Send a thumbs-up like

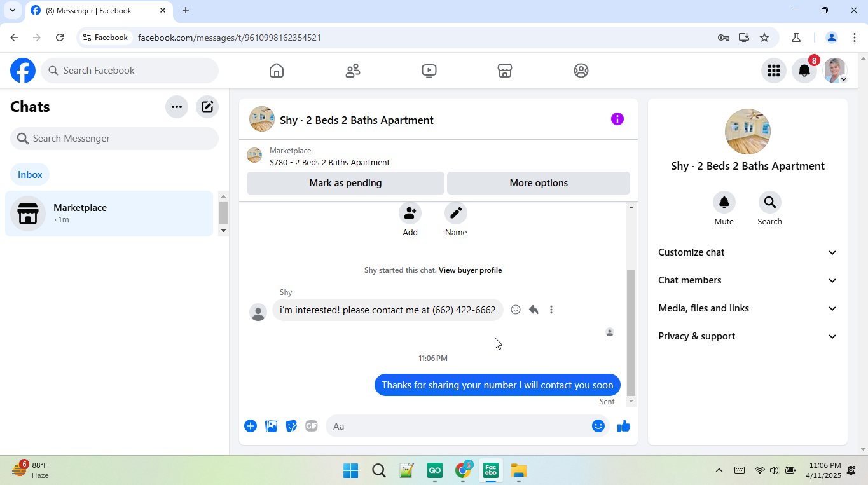[624, 426]
